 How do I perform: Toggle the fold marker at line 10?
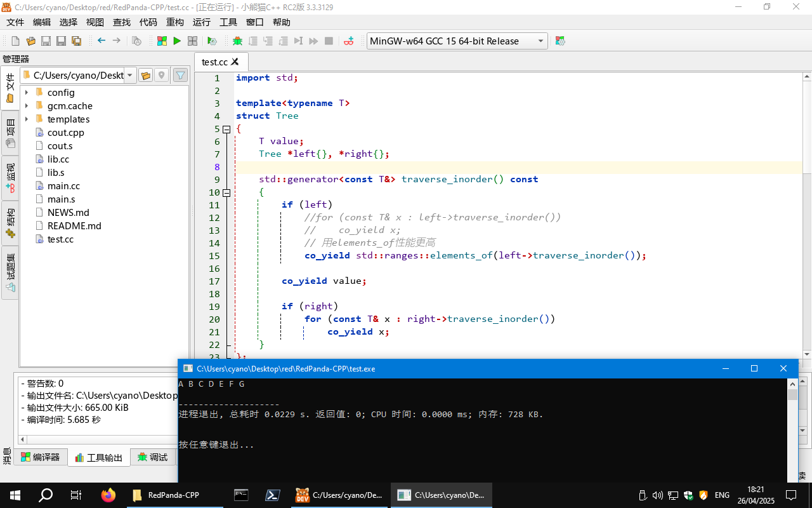226,192
